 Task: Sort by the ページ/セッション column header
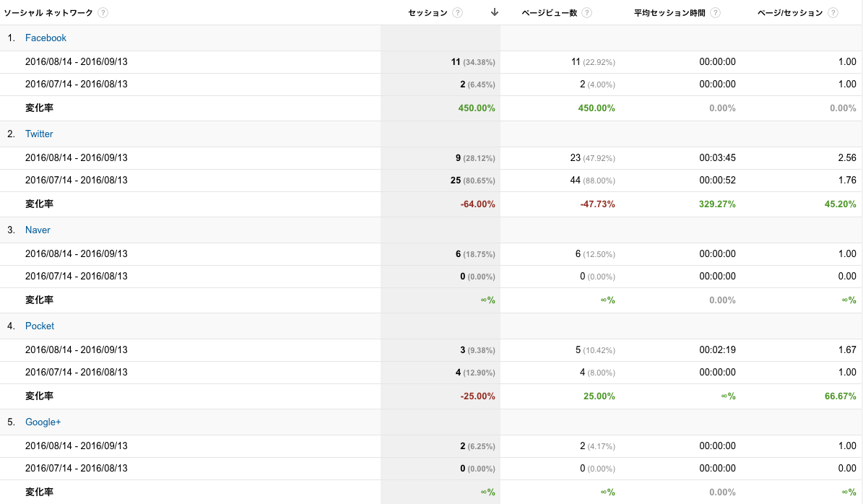(790, 13)
